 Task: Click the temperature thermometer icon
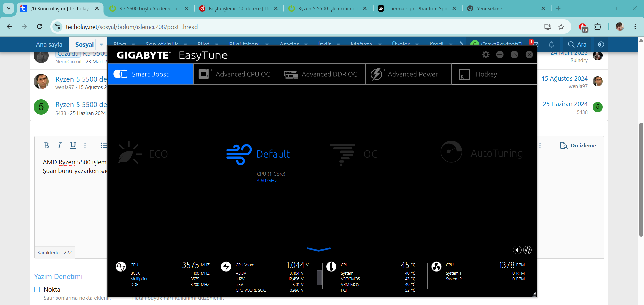[331, 266]
